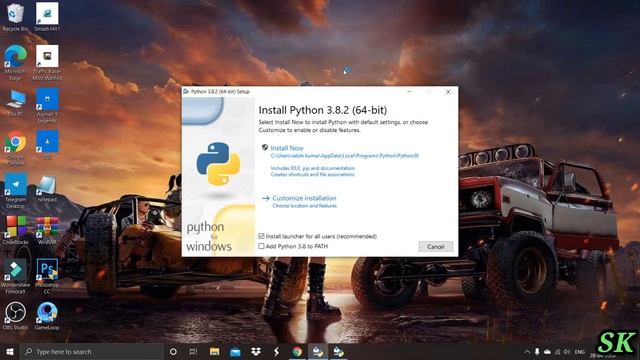Switch to second Python installer taskbar item
Viewport: 640px width, 360px height.
(x=338, y=351)
